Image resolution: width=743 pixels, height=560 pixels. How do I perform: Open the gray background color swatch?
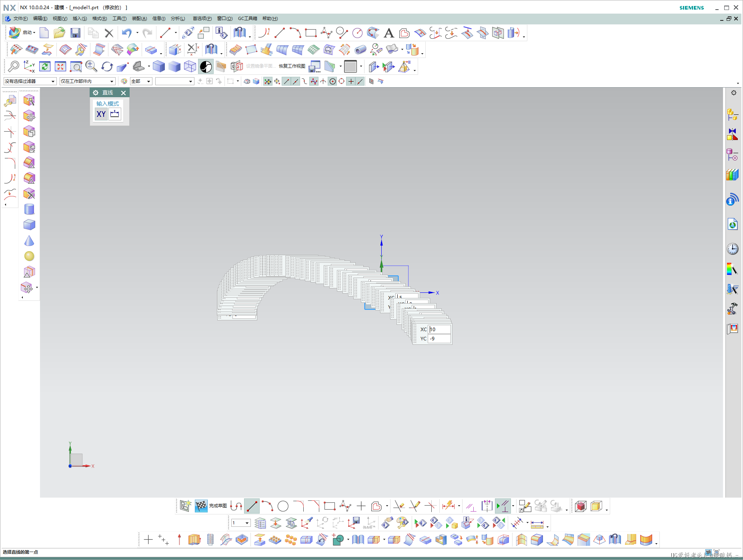[350, 66]
